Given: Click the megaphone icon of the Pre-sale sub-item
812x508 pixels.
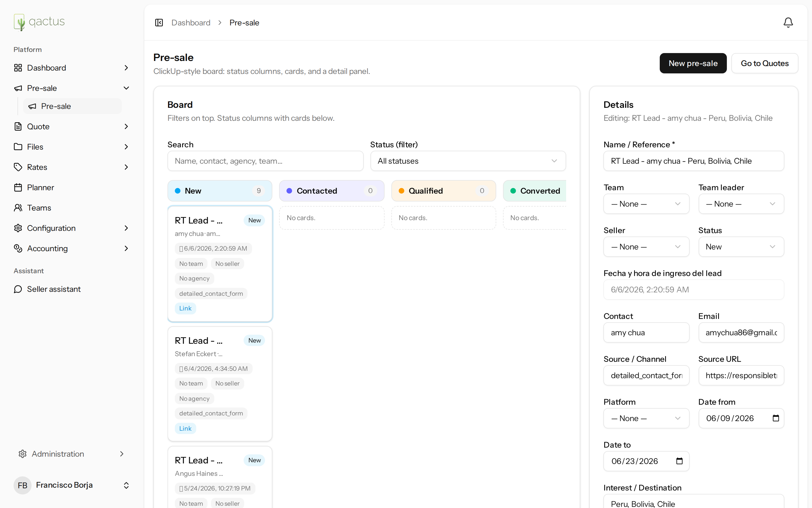Looking at the screenshot, I should (x=32, y=106).
